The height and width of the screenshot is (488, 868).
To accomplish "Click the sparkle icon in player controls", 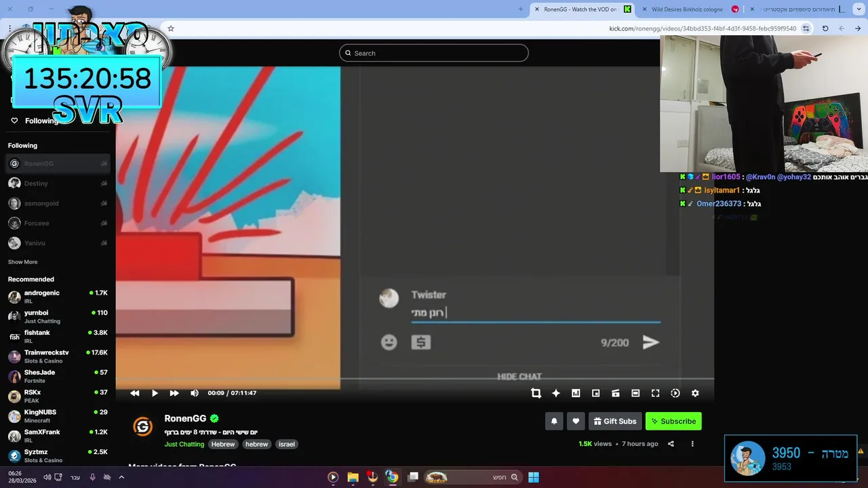I will (x=556, y=393).
